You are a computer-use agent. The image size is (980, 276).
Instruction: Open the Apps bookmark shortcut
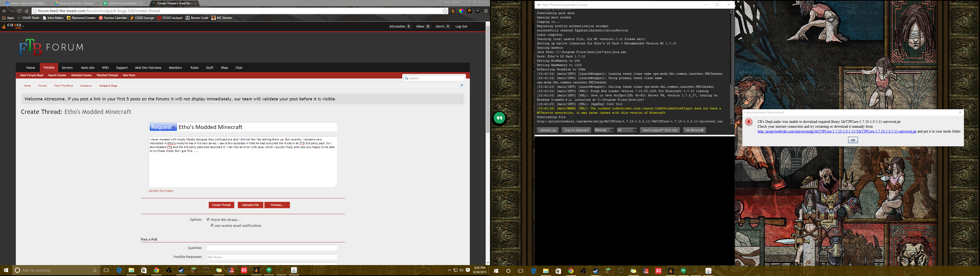pyautogui.click(x=8, y=18)
